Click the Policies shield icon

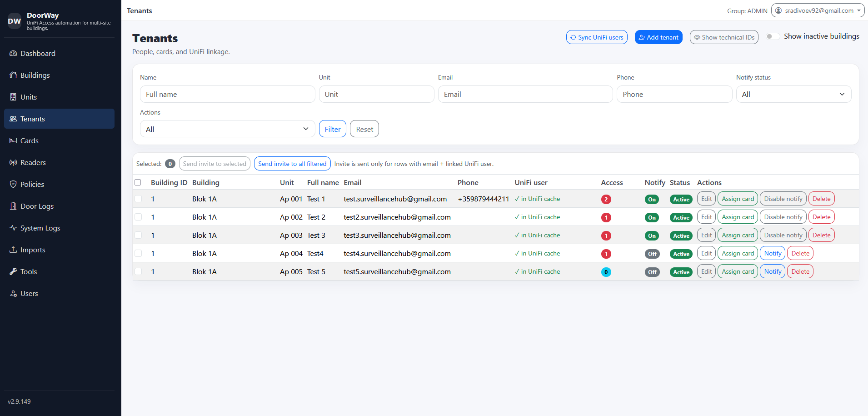click(13, 185)
